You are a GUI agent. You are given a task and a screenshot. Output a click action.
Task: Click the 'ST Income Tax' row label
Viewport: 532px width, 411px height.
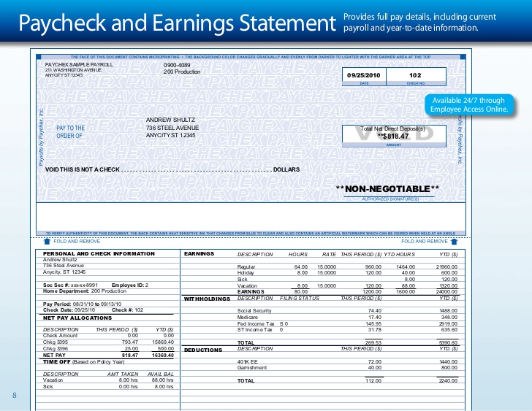[x=255, y=330]
